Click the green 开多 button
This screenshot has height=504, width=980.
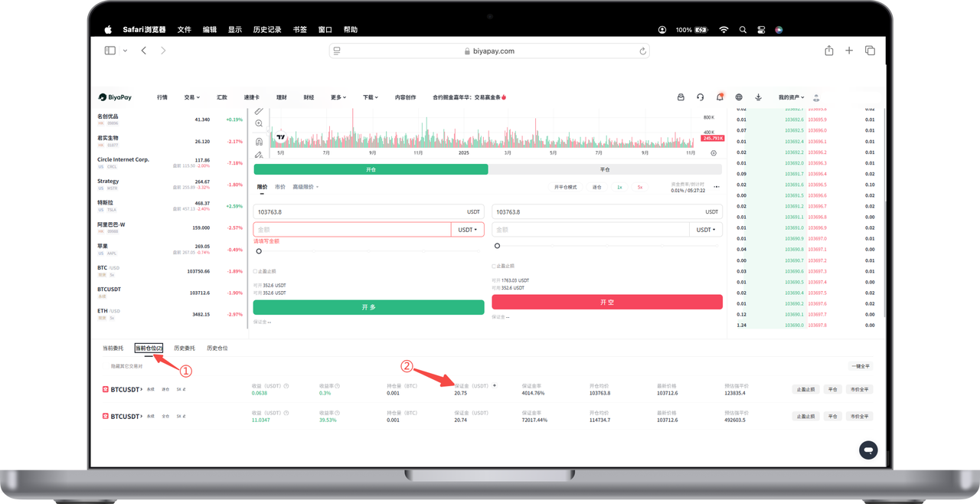coord(368,307)
